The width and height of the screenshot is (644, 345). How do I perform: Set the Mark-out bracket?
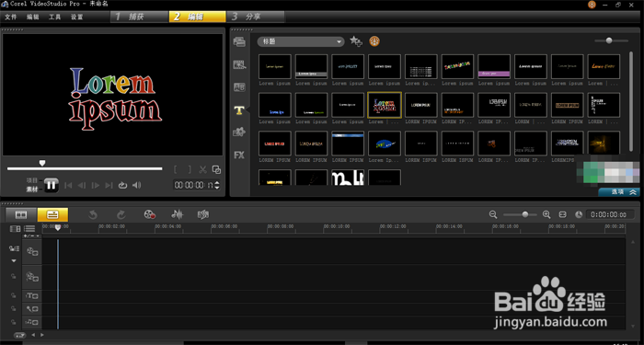(190, 169)
